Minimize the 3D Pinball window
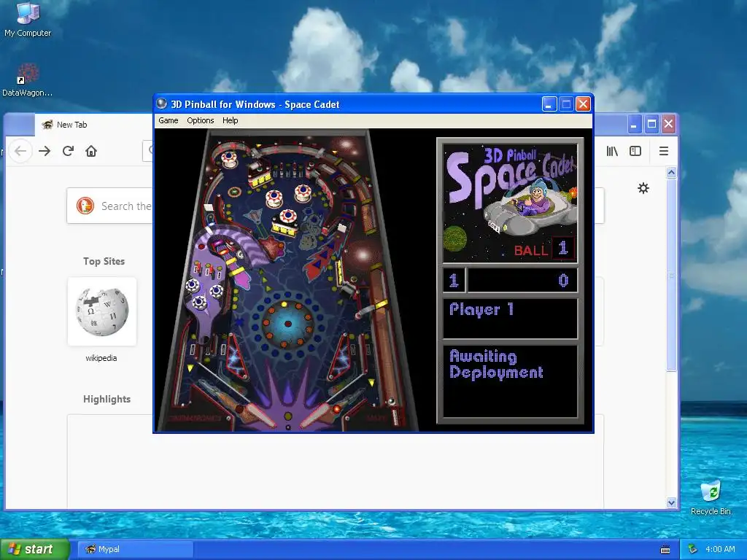 [x=549, y=104]
